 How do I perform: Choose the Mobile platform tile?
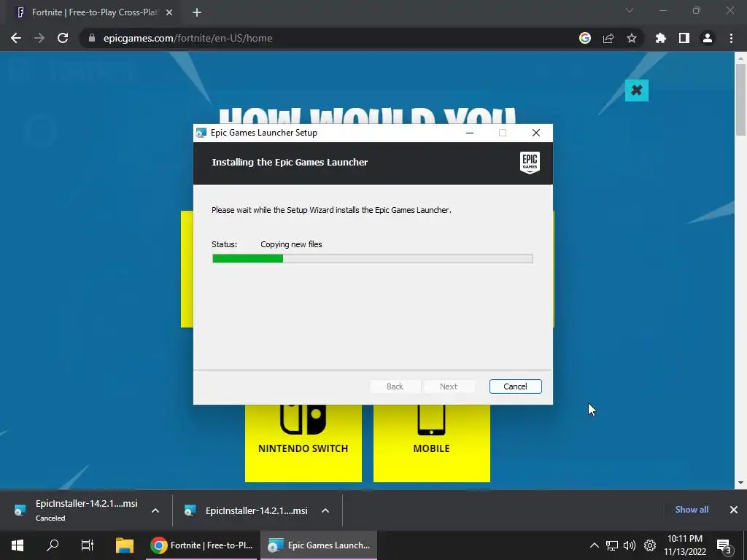432,443
